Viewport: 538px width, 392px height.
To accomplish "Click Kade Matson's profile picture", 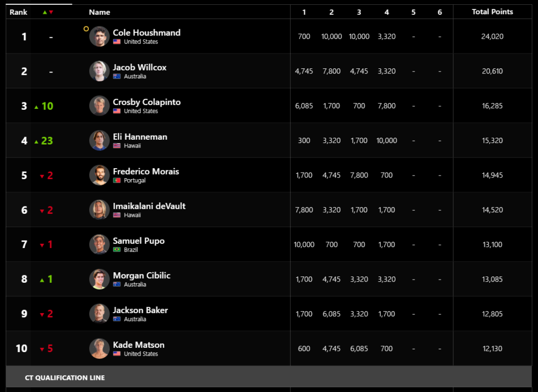I will (x=99, y=348).
